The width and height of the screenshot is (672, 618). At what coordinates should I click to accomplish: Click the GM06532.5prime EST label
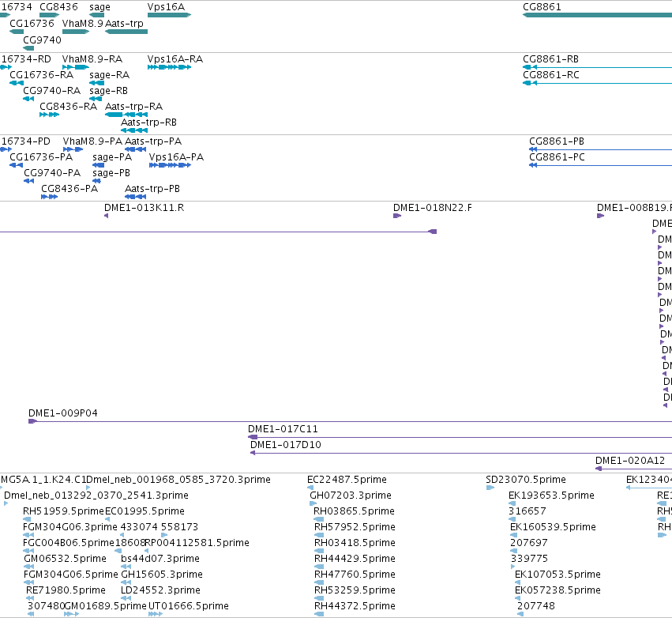coord(65,559)
